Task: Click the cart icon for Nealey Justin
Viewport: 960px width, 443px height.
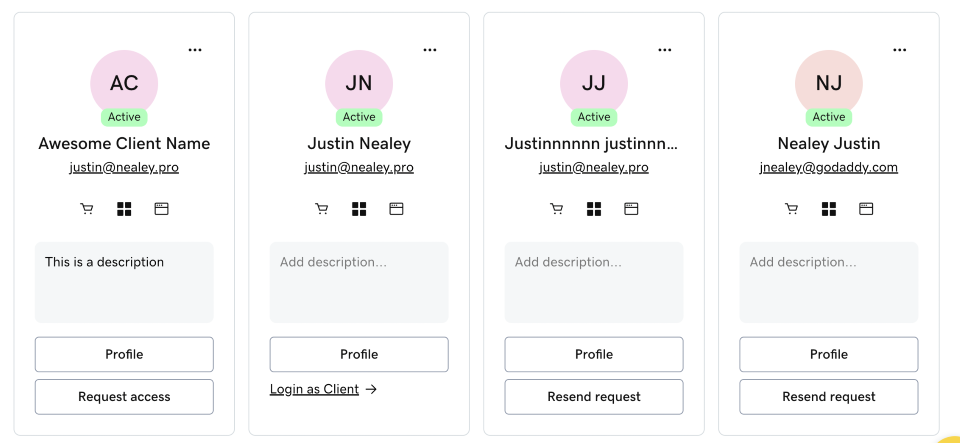Action: pyautogui.click(x=792, y=209)
